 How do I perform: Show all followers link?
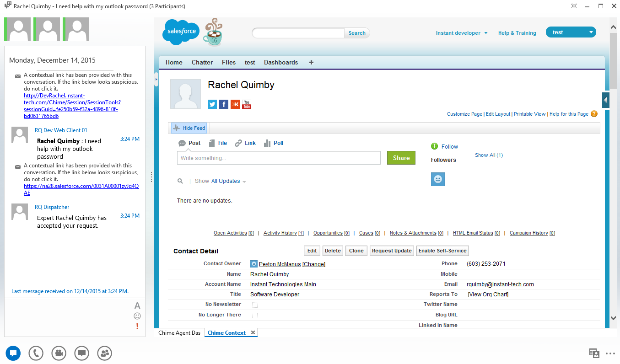click(489, 155)
